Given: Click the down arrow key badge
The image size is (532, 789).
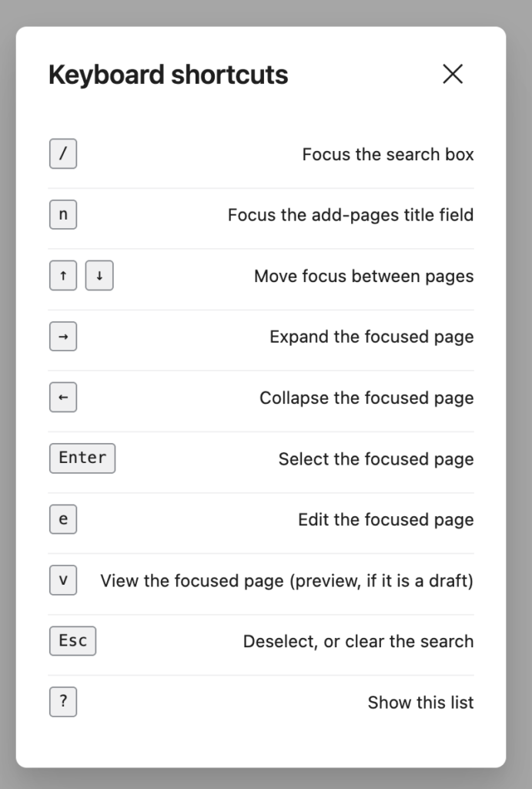Looking at the screenshot, I should (x=99, y=275).
